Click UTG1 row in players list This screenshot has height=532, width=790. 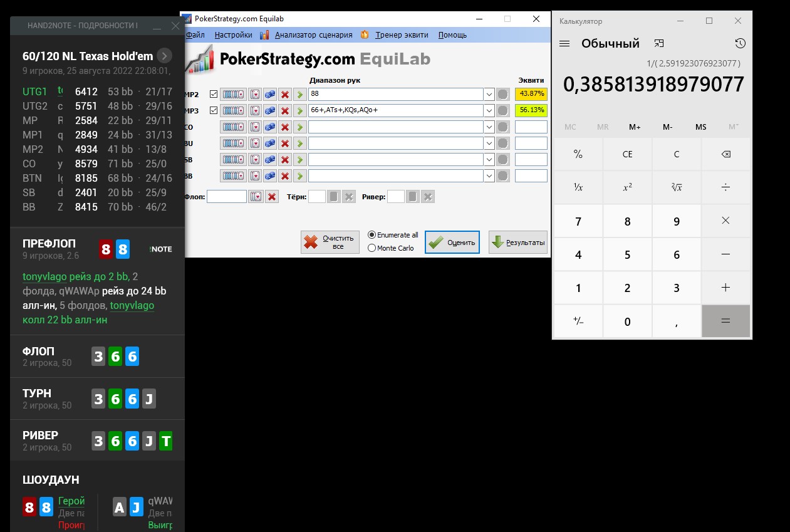click(x=97, y=91)
